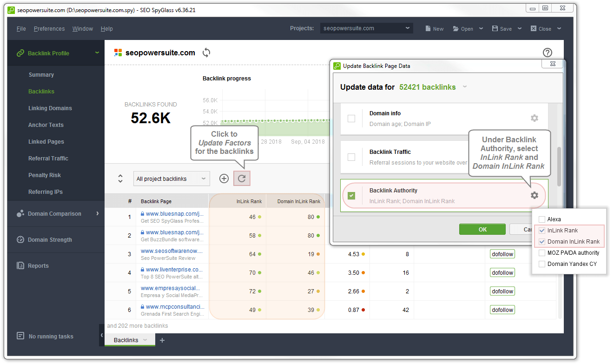The height and width of the screenshot is (364, 614).
Task: Open Domain info gear settings
Action: pyautogui.click(x=535, y=118)
